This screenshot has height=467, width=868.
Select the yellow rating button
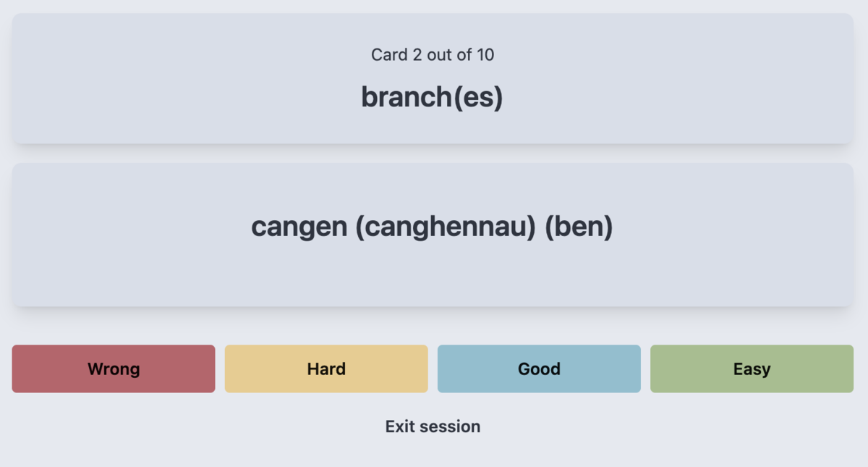point(326,369)
